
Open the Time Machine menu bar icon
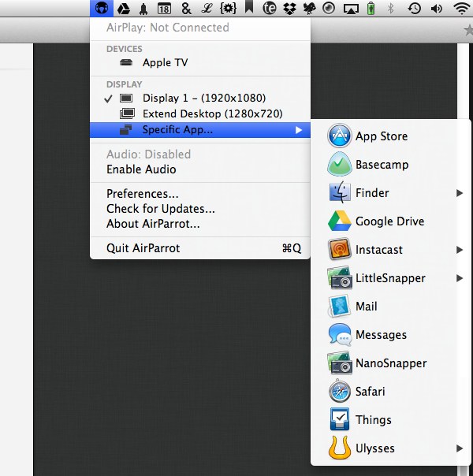(414, 9)
